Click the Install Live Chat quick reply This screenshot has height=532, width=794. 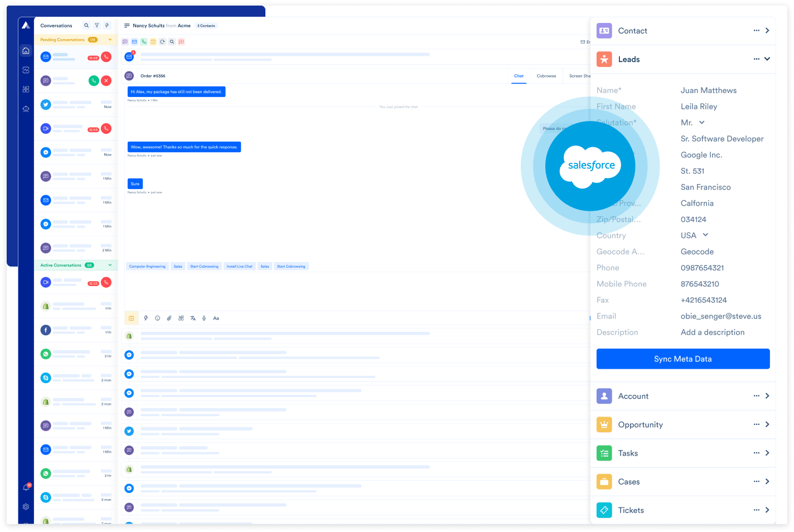point(240,267)
